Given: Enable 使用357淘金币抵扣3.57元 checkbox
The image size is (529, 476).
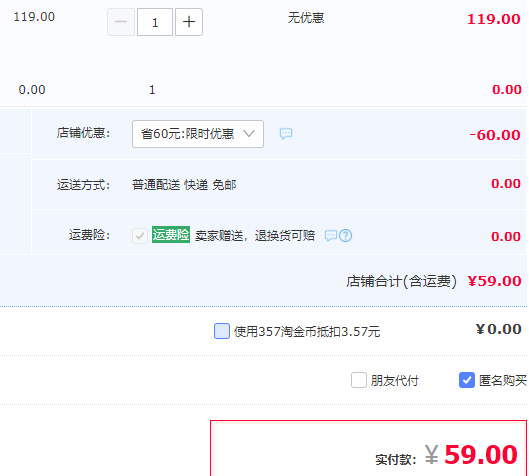Looking at the screenshot, I should (x=222, y=331).
